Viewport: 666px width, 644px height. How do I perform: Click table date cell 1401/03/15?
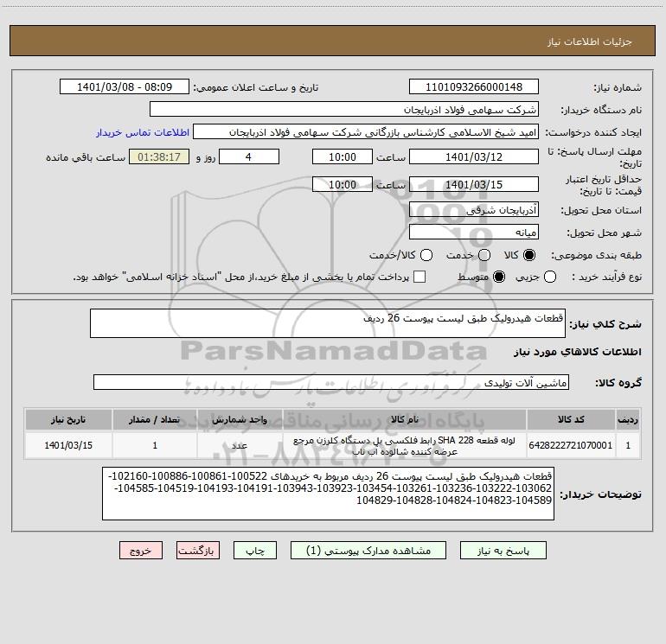pyautogui.click(x=68, y=445)
